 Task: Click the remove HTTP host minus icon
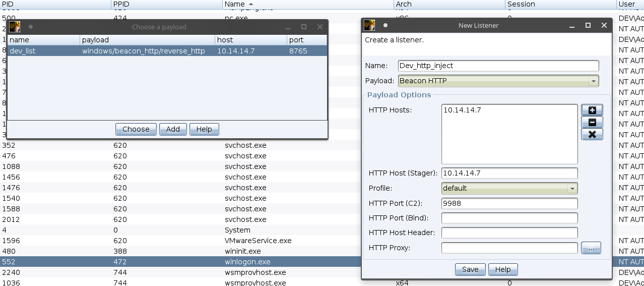coord(592,122)
